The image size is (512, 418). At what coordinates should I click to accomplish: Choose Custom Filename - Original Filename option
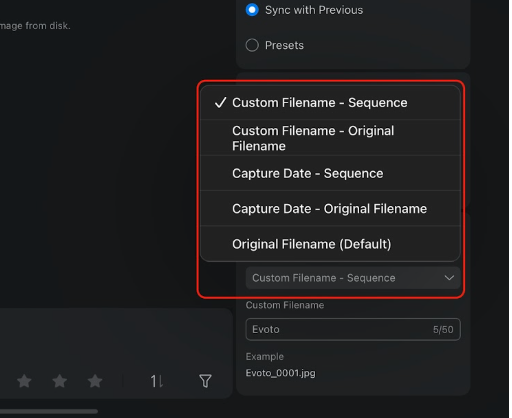click(x=330, y=138)
